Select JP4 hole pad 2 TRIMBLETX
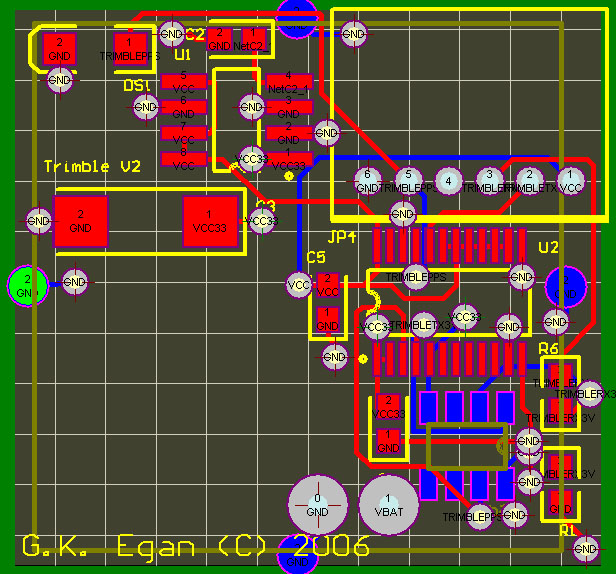 pyautogui.click(x=530, y=181)
